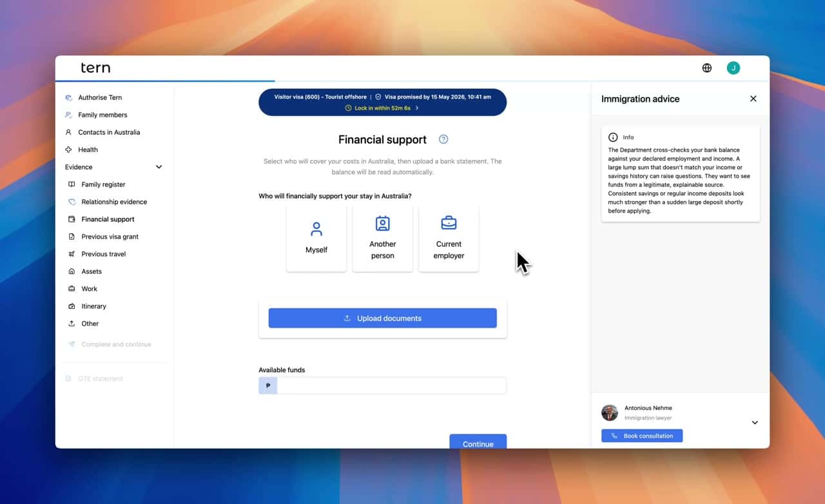Focus the Available funds input field
The image size is (825, 504).
coord(391,385)
